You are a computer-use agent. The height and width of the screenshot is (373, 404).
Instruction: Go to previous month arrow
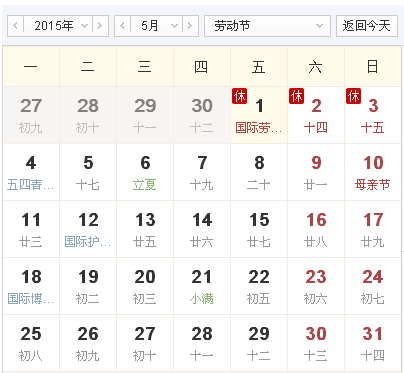click(122, 26)
